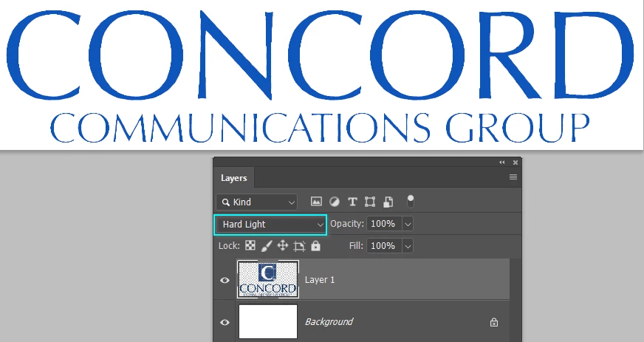Open the Kind filter type dropdown
Viewport: 644px width, 342px height.
point(257,202)
